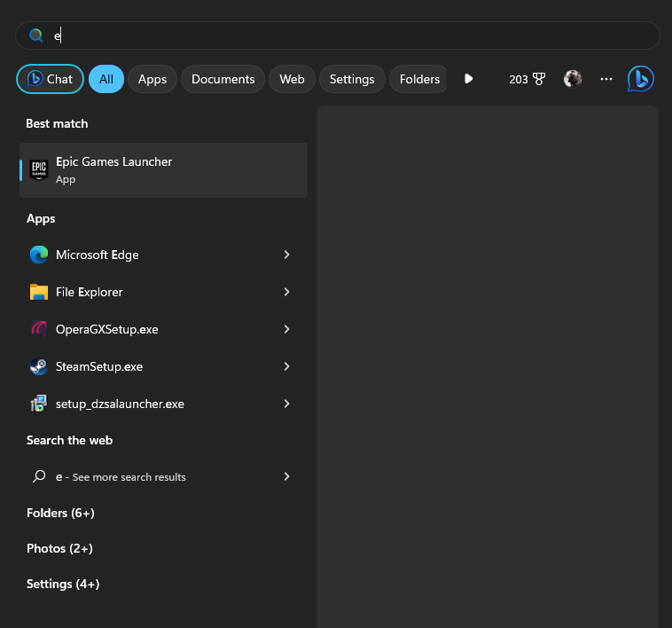Expand OperaGXSetup.exe options chevron
This screenshot has height=628, width=672.
coord(286,329)
